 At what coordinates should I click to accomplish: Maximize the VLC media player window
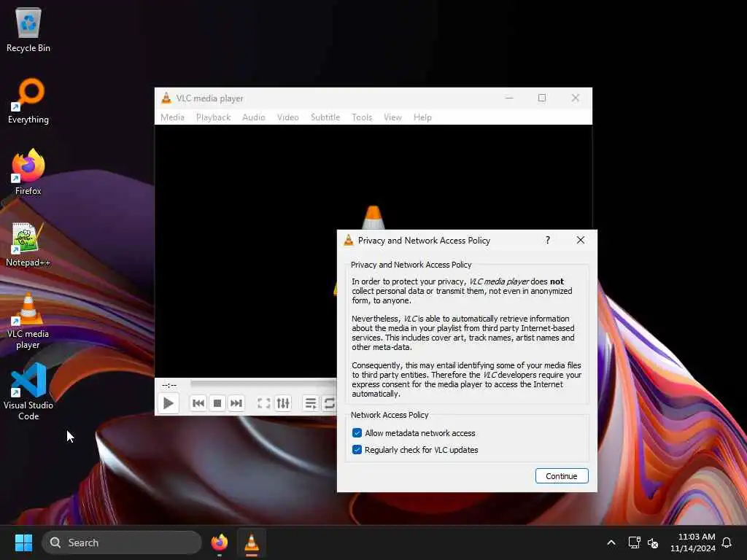[x=542, y=98]
